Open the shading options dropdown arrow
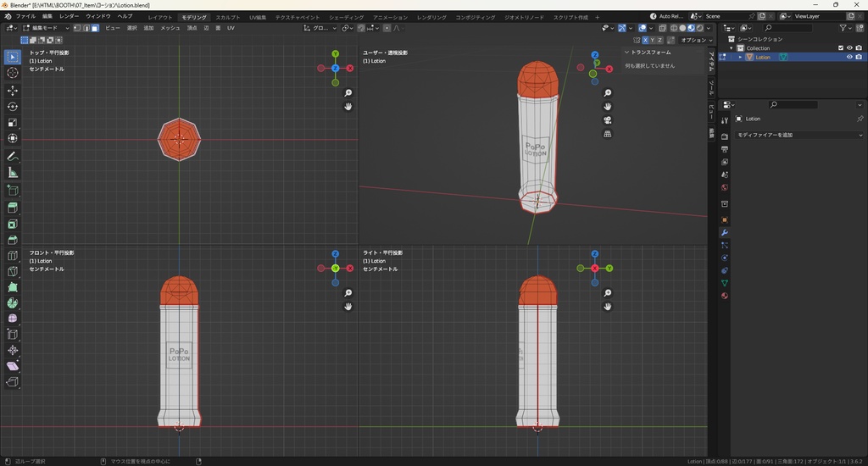 click(x=709, y=28)
